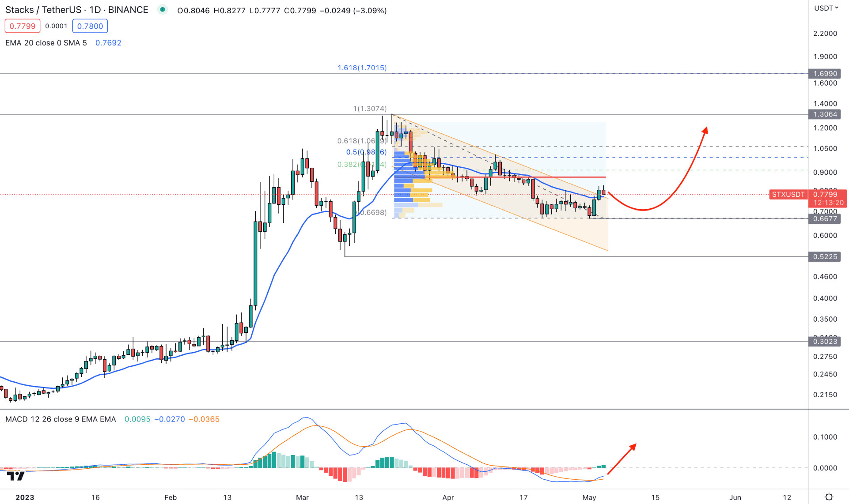
Task: Click the 2023 label on the time axis
Action: [x=25, y=497]
